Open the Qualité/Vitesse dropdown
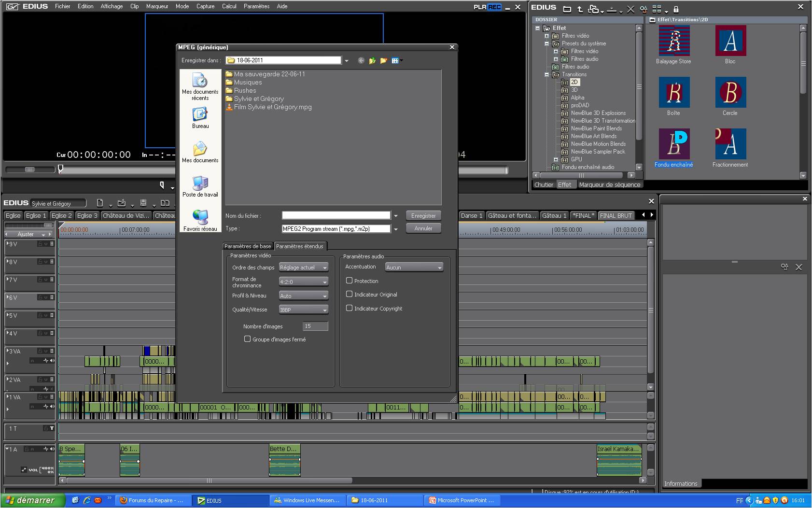This screenshot has height=508, width=812. coord(304,310)
